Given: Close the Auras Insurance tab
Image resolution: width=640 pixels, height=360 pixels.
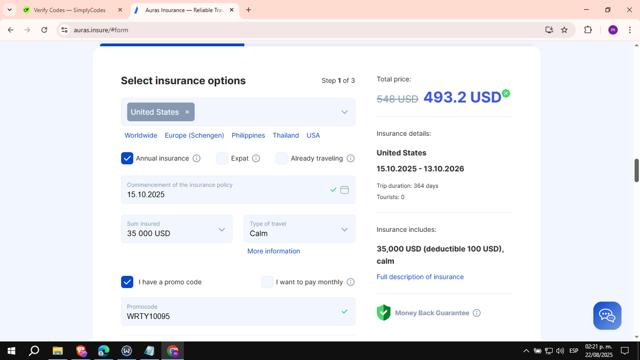Looking at the screenshot, I should [231, 10].
